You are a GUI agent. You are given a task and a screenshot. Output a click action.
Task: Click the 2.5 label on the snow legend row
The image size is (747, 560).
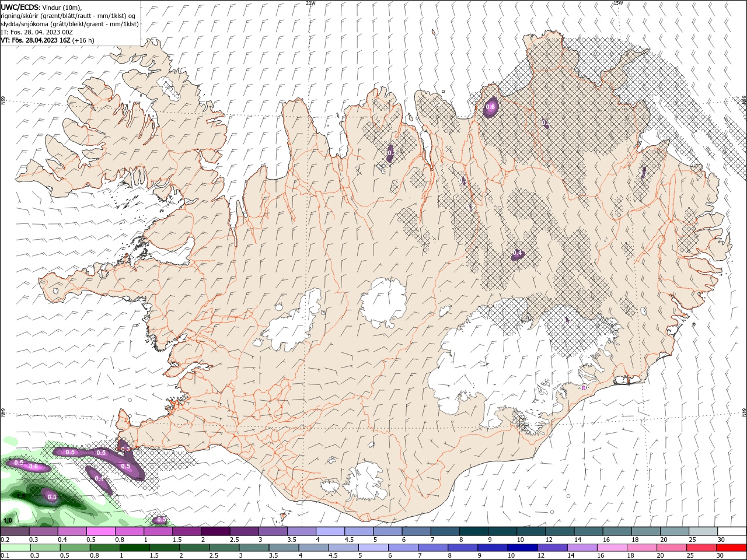point(234,540)
